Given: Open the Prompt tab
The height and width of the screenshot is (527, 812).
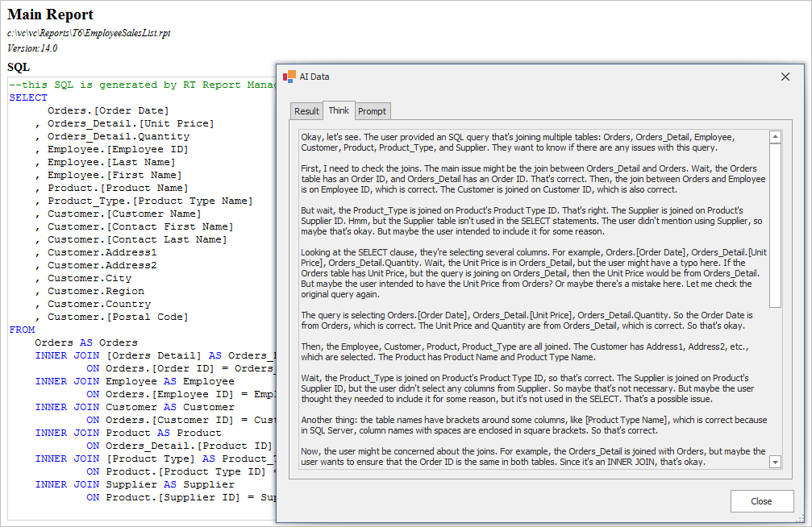Looking at the screenshot, I should (x=372, y=111).
